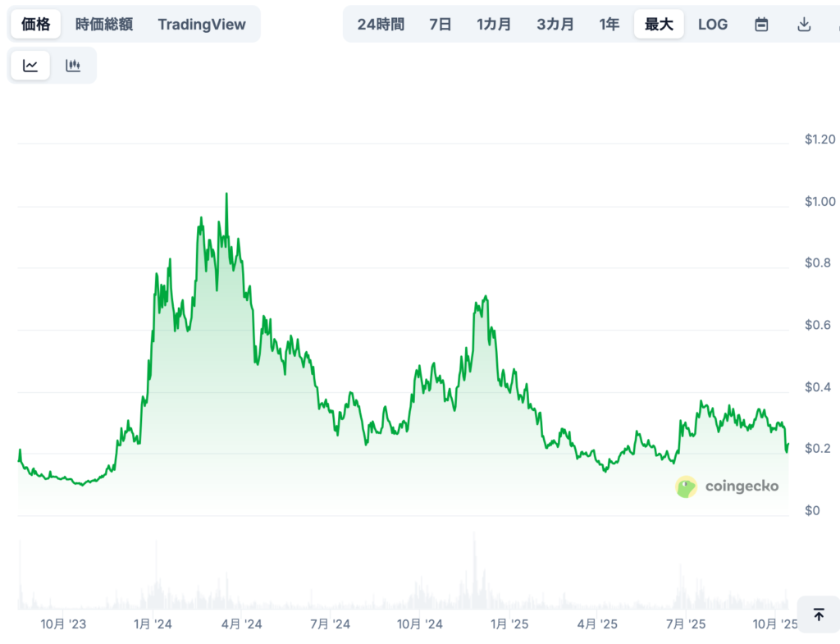
Task: Open the TradingView chart tab
Action: tap(202, 25)
